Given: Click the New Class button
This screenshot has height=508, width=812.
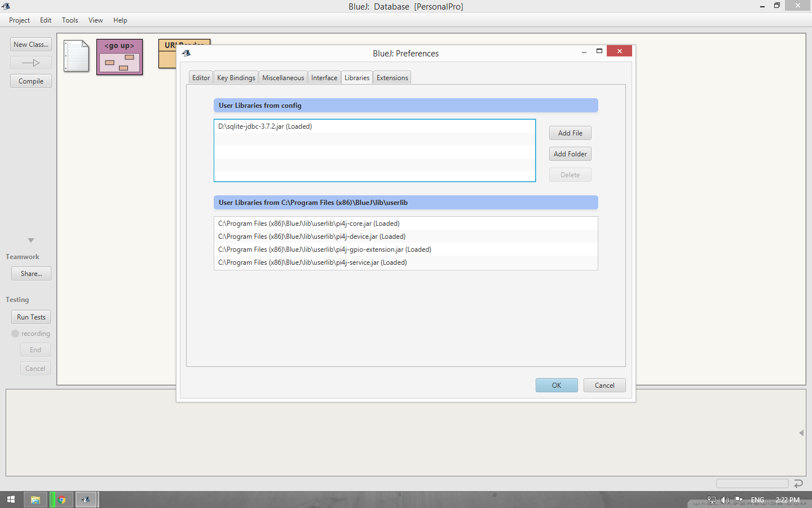Looking at the screenshot, I should coord(31,45).
